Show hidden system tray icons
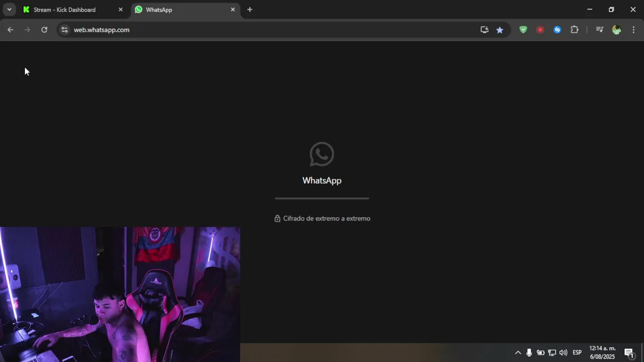 518,352
